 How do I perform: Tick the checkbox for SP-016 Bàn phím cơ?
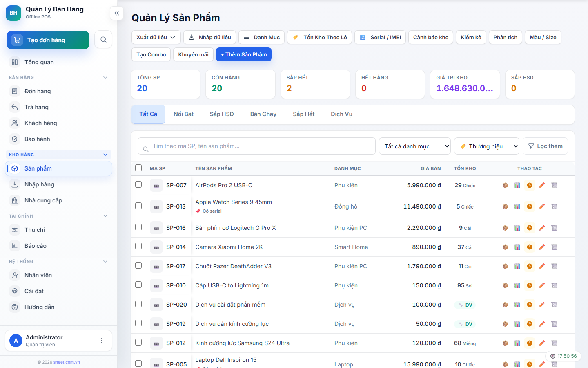click(x=138, y=227)
